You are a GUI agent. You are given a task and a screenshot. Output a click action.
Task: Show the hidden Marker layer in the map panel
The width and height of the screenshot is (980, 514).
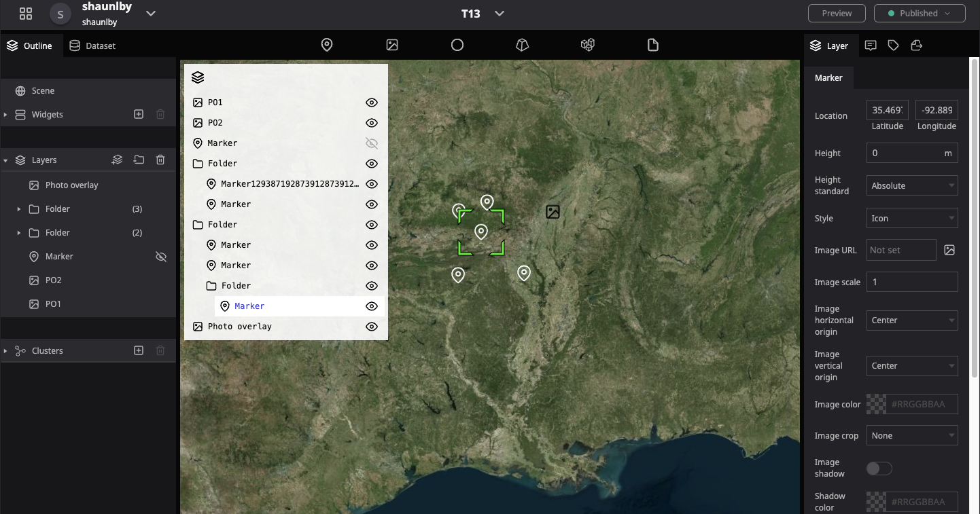tap(371, 143)
